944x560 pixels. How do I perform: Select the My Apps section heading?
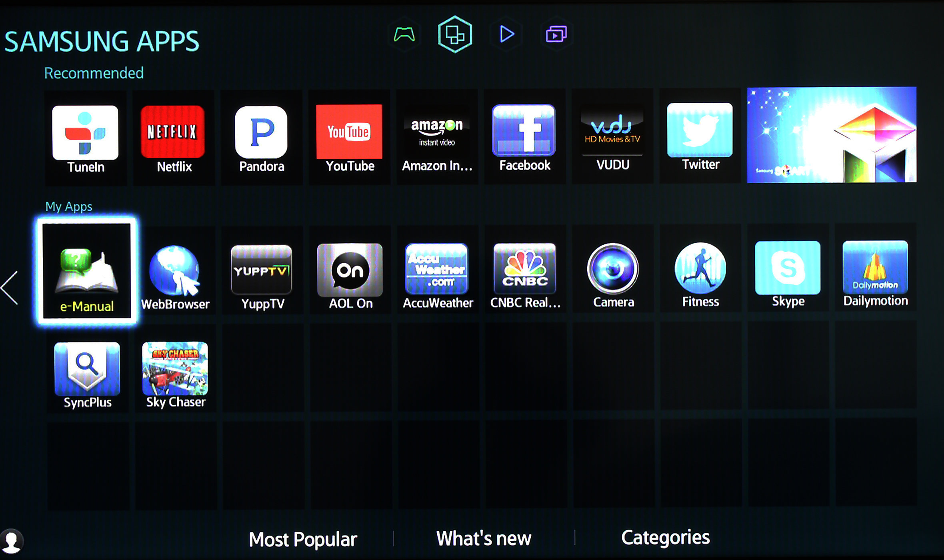[x=69, y=206]
